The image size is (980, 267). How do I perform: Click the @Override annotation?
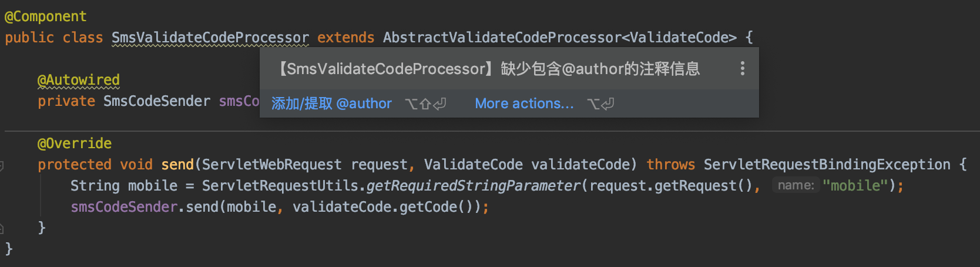74,143
